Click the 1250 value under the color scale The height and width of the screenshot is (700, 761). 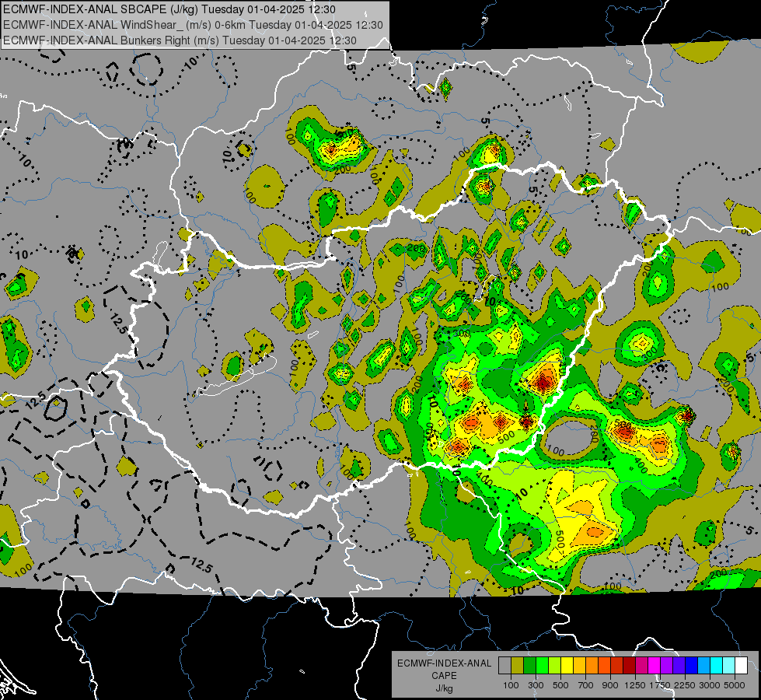tap(635, 685)
